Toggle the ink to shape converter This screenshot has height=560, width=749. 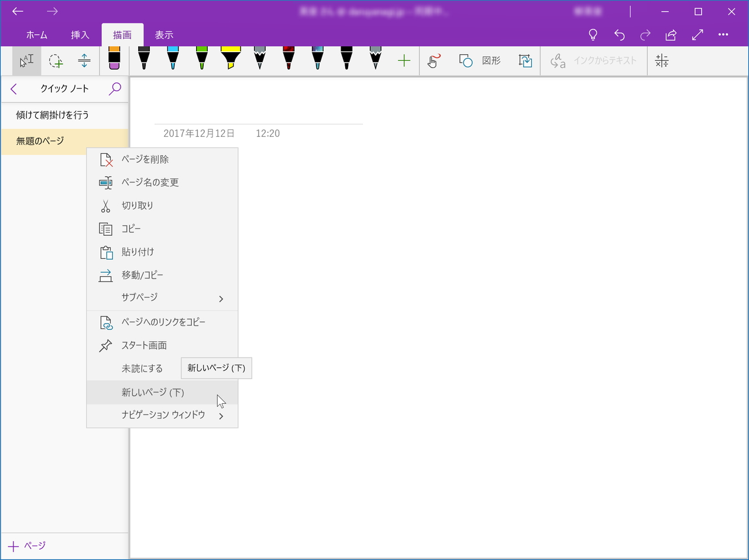pyautogui.click(x=525, y=61)
